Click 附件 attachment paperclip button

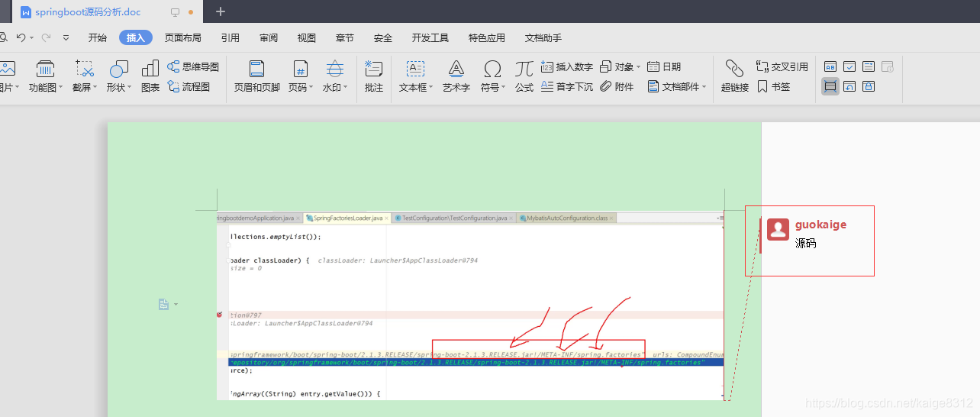(617, 86)
